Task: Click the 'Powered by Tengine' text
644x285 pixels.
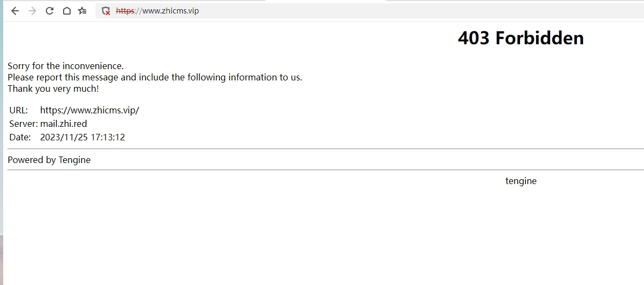Action: (x=49, y=160)
